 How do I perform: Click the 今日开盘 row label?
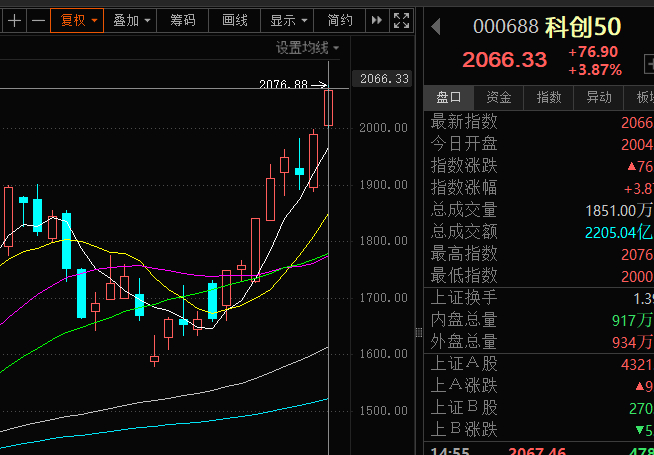pyautogui.click(x=464, y=144)
